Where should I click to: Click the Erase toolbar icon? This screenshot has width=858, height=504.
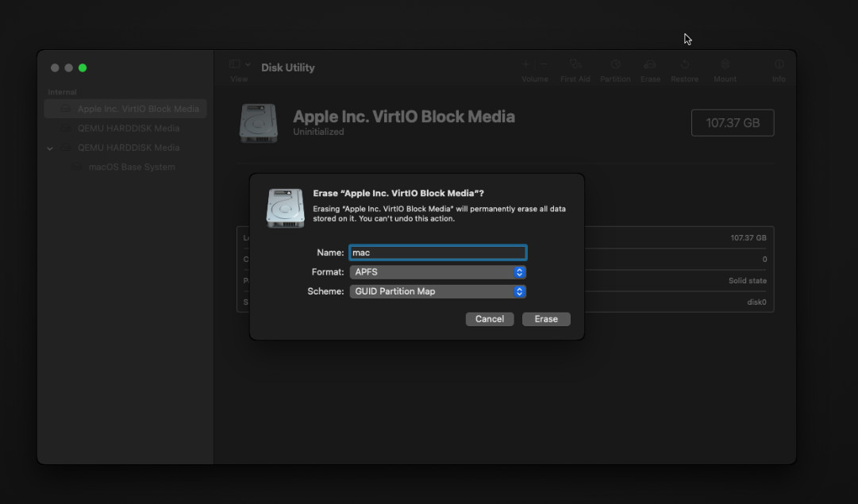point(650,64)
